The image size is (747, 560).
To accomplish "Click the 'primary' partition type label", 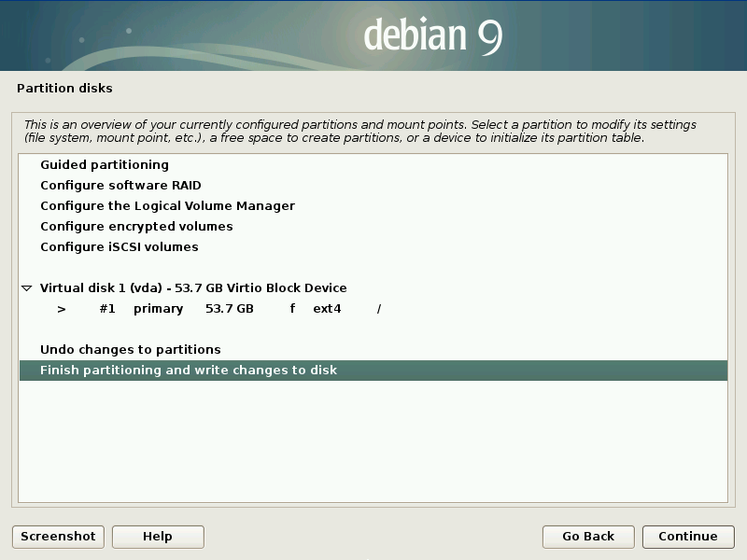I will [x=158, y=309].
